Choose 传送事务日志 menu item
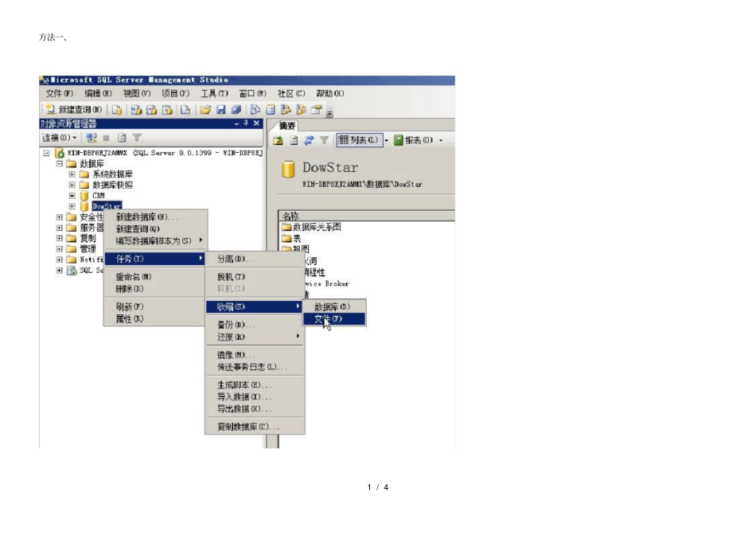This screenshot has height=535, width=756. tap(255, 367)
